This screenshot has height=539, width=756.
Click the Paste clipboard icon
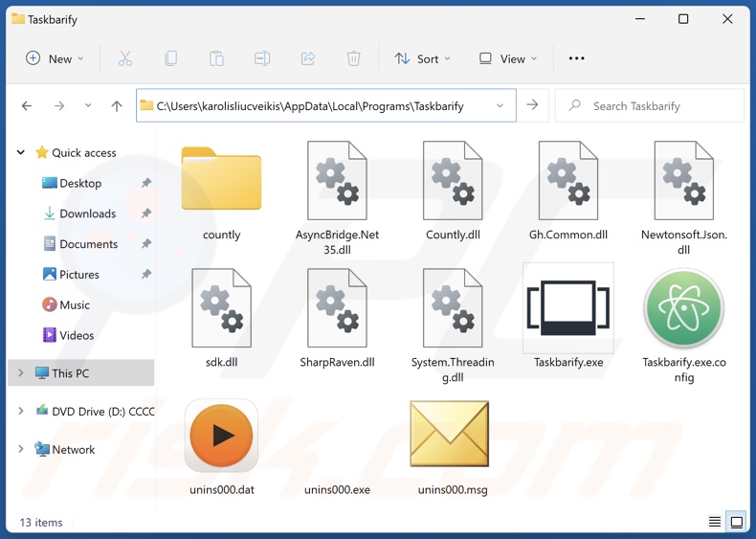[x=216, y=58]
